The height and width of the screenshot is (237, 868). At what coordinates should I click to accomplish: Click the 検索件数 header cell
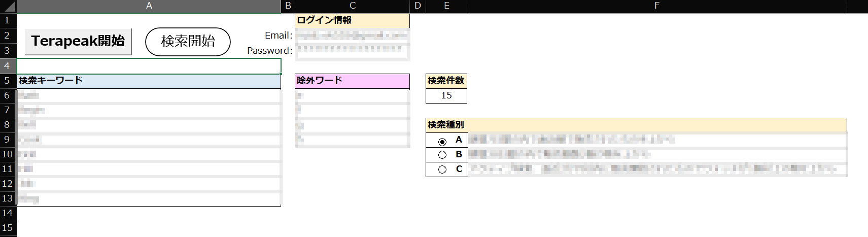pyautogui.click(x=446, y=81)
